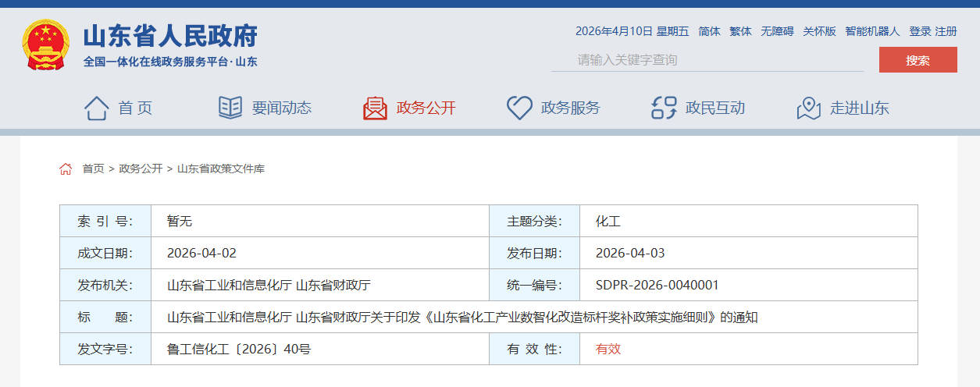Viewport: 980px width, 387px height.
Task: Click the 索引号 value 暂无
Action: (180, 222)
